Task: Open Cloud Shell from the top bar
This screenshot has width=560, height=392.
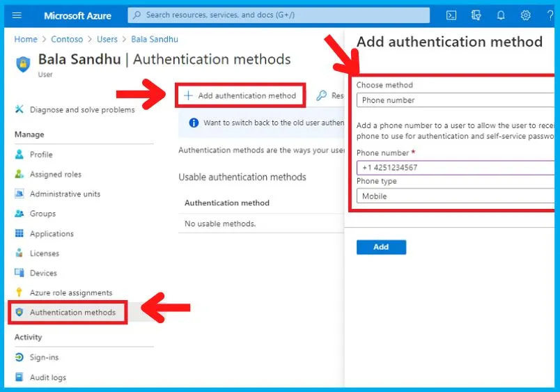Action: [451, 15]
